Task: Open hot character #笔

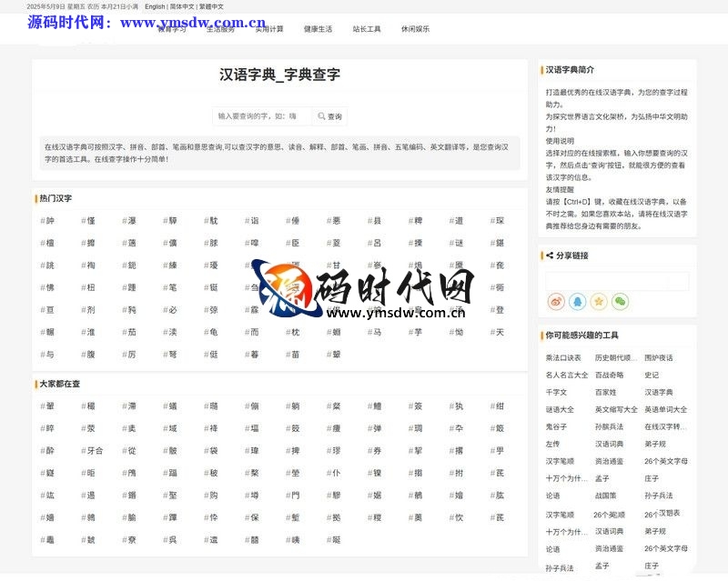Action: coord(172,287)
